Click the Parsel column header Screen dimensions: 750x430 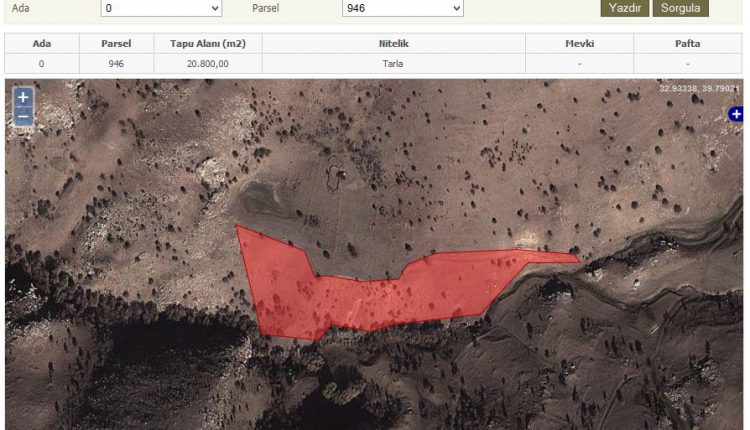tap(116, 44)
